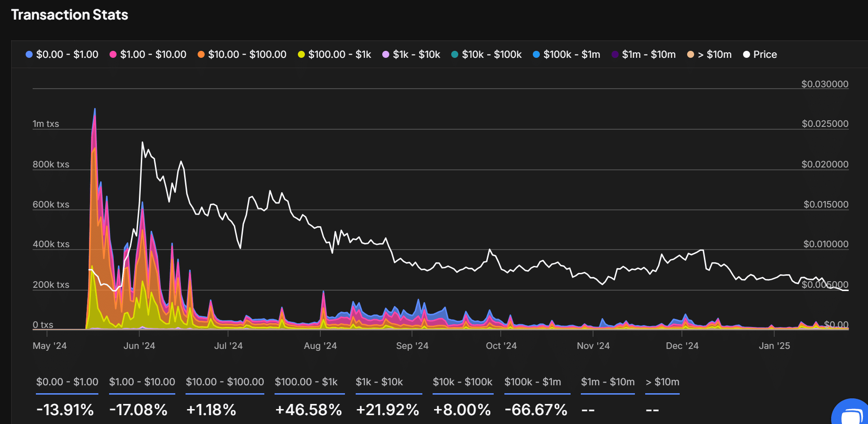This screenshot has width=868, height=424.
Task: Open the chat widget bubble icon
Action: (852, 414)
